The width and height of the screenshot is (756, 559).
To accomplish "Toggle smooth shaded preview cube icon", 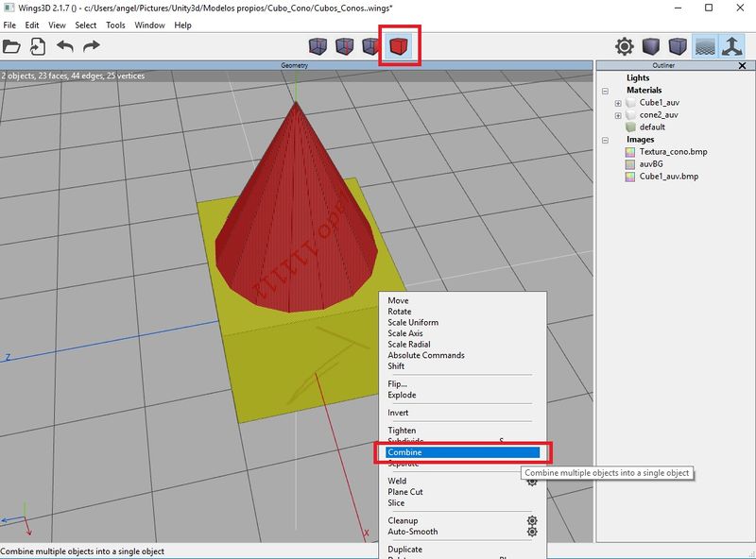I will coord(651,46).
